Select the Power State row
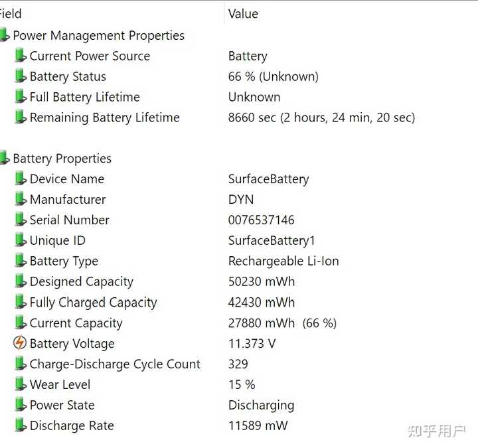This screenshot has width=478, height=448. 239,405
